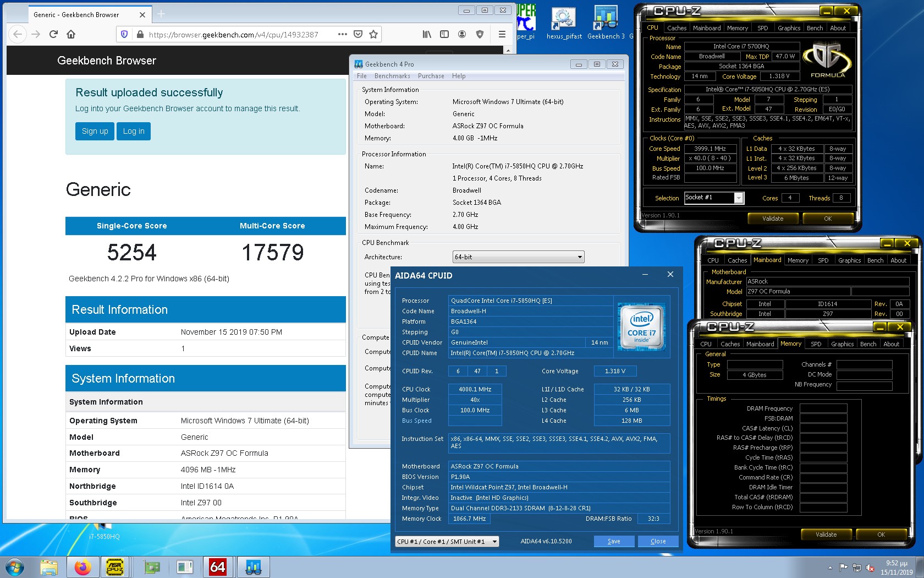Click the Log in button
This screenshot has width=924, height=578.
coord(134,131)
